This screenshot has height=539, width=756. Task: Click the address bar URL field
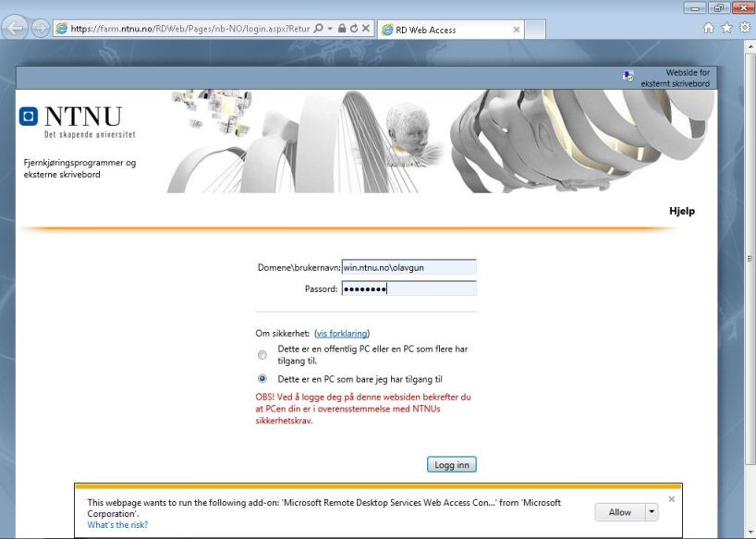click(190, 29)
